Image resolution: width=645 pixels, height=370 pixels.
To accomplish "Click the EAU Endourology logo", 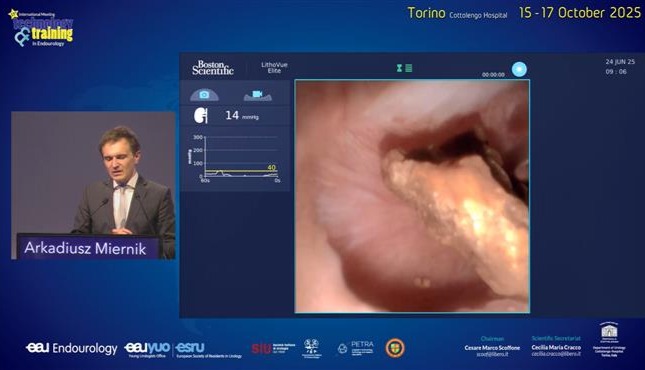I will [x=72, y=348].
